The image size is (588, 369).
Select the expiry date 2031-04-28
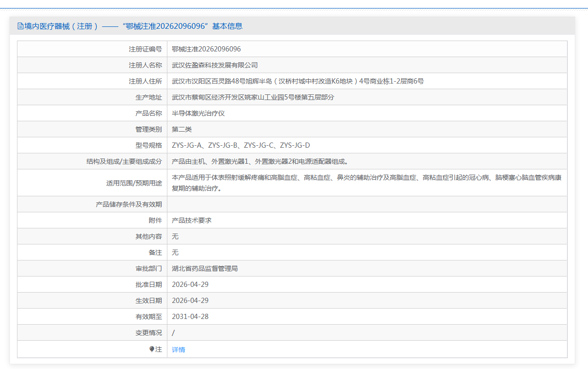(x=190, y=317)
